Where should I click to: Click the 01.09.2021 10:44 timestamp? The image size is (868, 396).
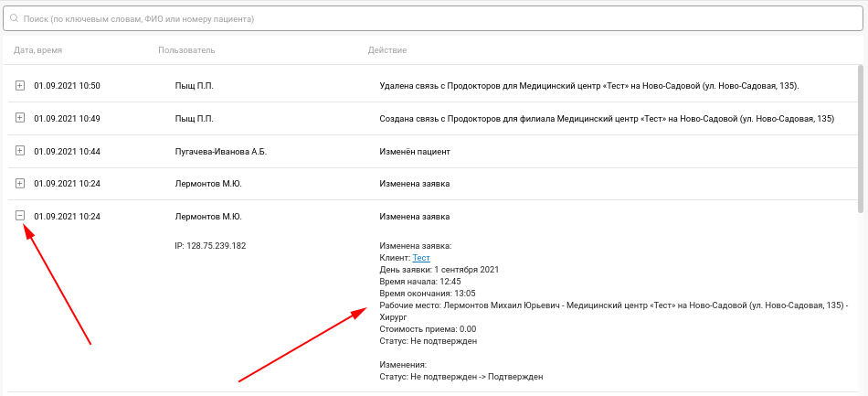(x=67, y=151)
